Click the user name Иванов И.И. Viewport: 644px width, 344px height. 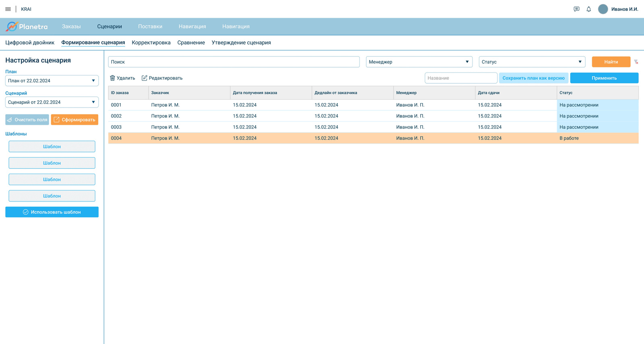click(x=625, y=9)
